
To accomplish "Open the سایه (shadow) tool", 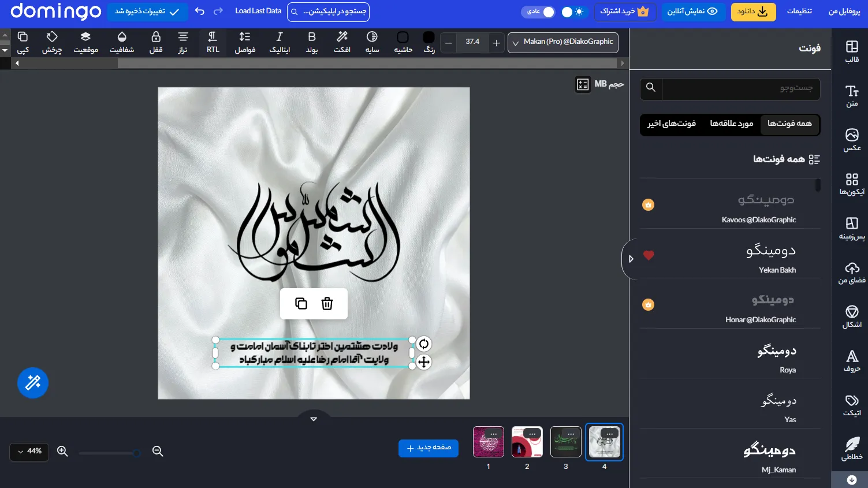I will click(x=372, y=42).
